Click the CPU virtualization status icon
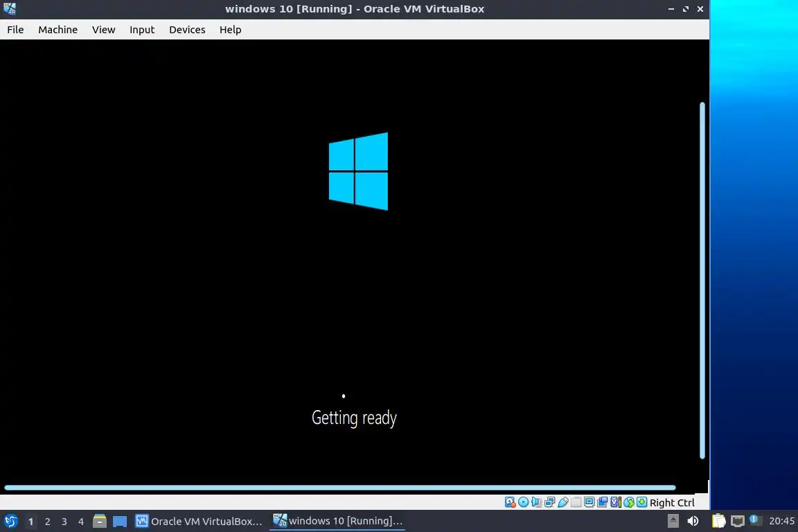The width and height of the screenshot is (798, 532). point(615,502)
